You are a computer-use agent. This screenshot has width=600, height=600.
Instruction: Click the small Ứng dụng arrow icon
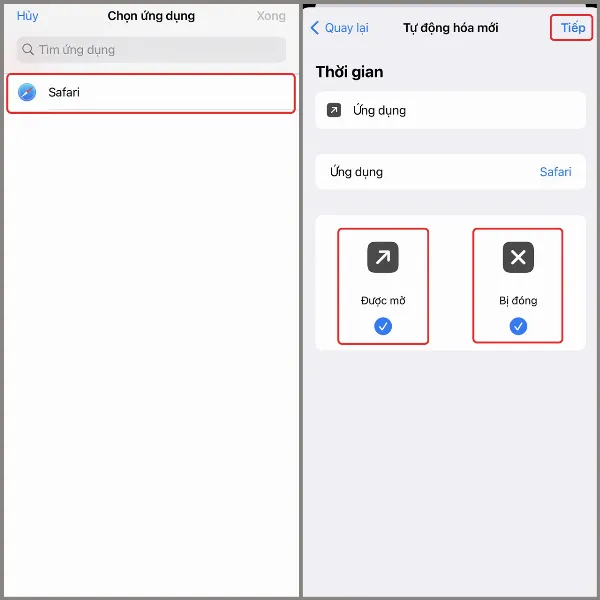coord(334,110)
